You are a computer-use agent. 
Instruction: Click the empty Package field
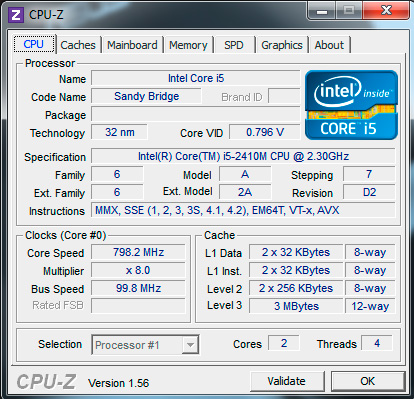coord(196,114)
